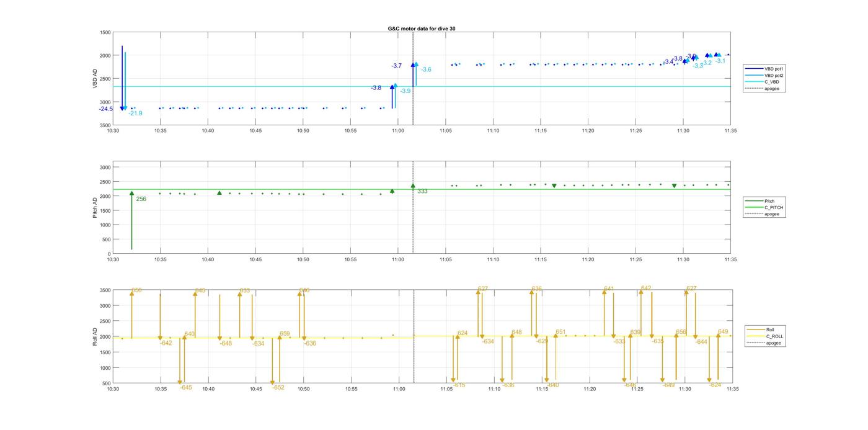Click the '639' roll data label
Viewport: 868px width, 430px height.
(x=635, y=333)
